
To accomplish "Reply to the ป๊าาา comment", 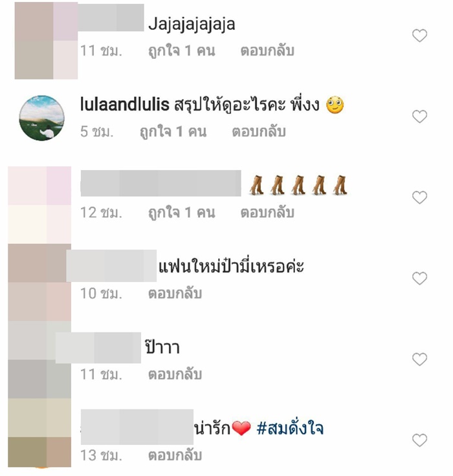I will 175,374.
